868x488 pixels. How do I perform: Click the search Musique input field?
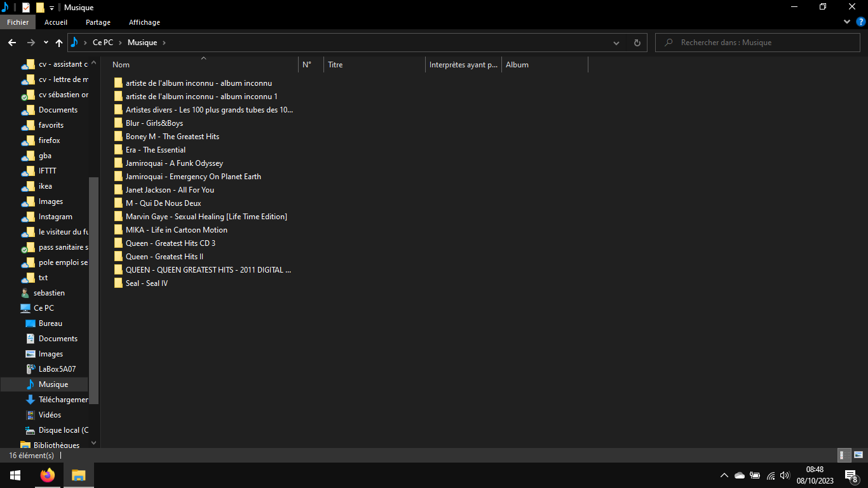click(759, 43)
